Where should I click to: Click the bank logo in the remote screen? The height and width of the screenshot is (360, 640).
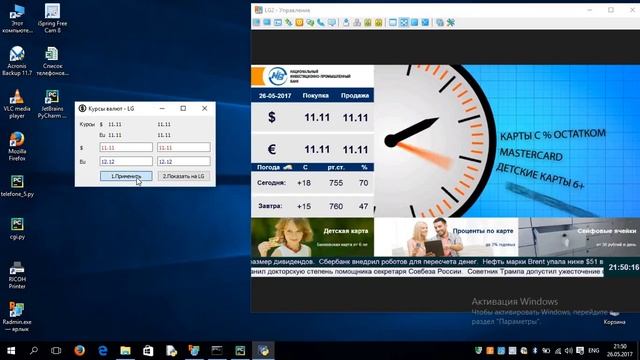pos(277,76)
